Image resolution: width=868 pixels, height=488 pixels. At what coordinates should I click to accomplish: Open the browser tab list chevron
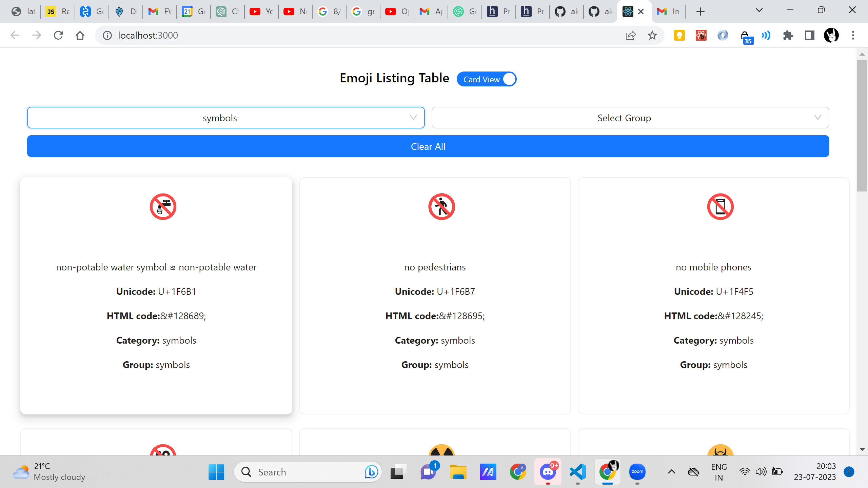(x=759, y=11)
